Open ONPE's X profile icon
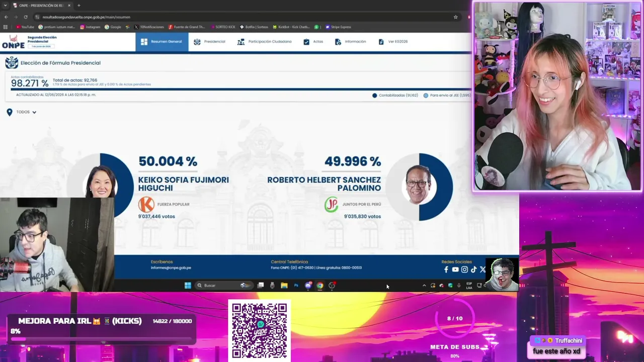The image size is (644, 362). coord(482,269)
